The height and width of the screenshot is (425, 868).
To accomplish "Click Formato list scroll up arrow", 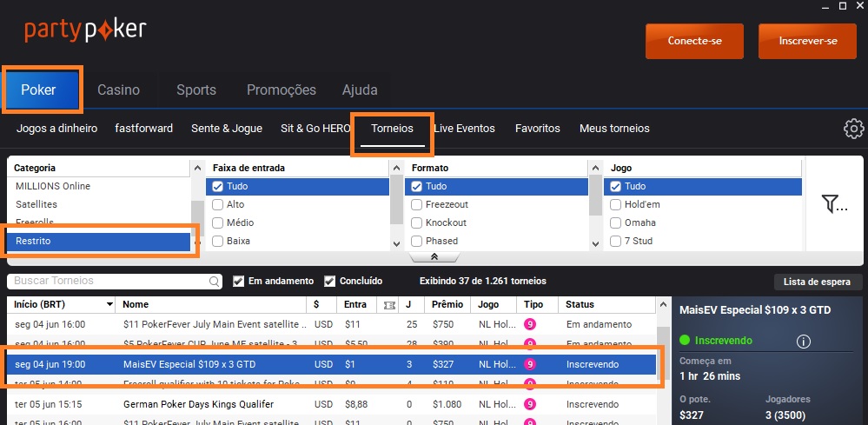I will (595, 168).
